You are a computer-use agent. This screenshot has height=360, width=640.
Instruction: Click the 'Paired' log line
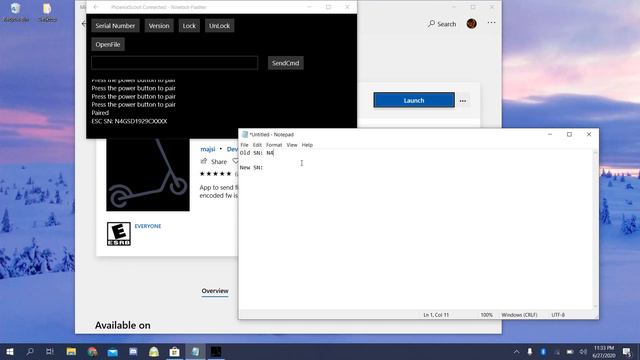tap(100, 113)
